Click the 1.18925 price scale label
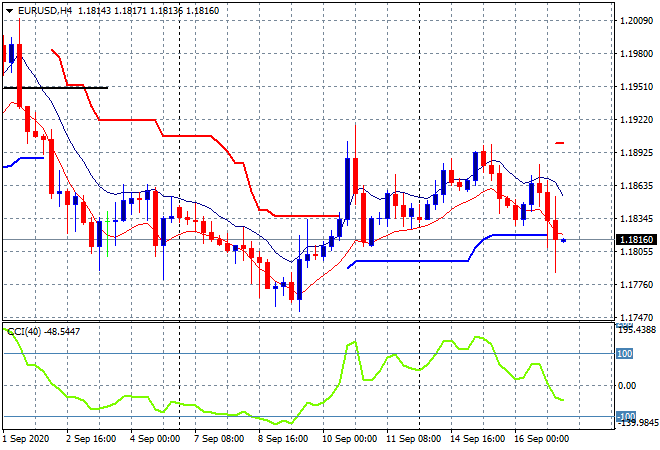The width and height of the screenshot is (660, 450). (x=637, y=152)
